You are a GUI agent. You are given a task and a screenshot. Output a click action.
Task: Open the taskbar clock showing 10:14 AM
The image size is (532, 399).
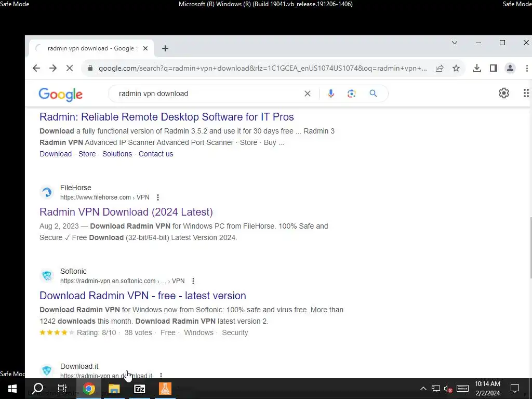487,389
